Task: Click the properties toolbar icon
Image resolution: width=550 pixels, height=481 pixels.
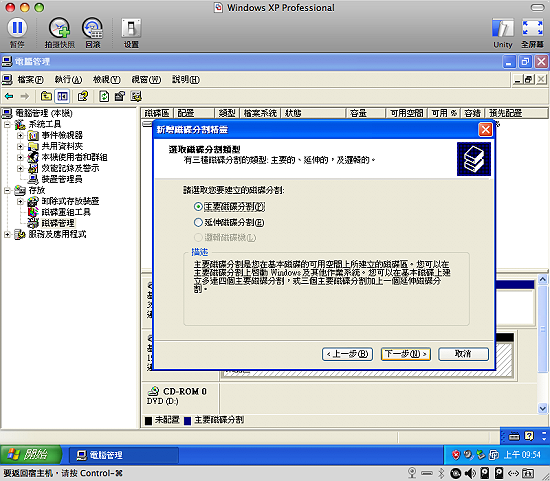Action: pyautogui.click(x=120, y=96)
